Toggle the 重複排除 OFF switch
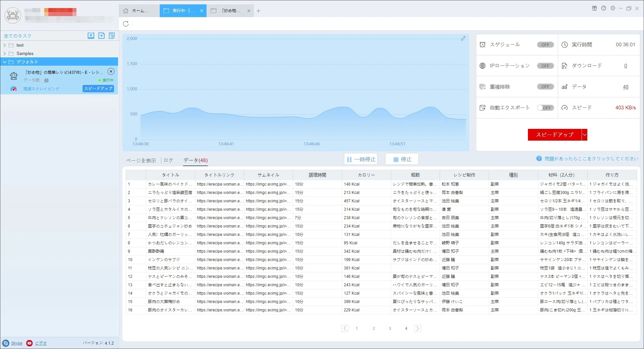The width and height of the screenshot is (644, 349). pyautogui.click(x=545, y=87)
